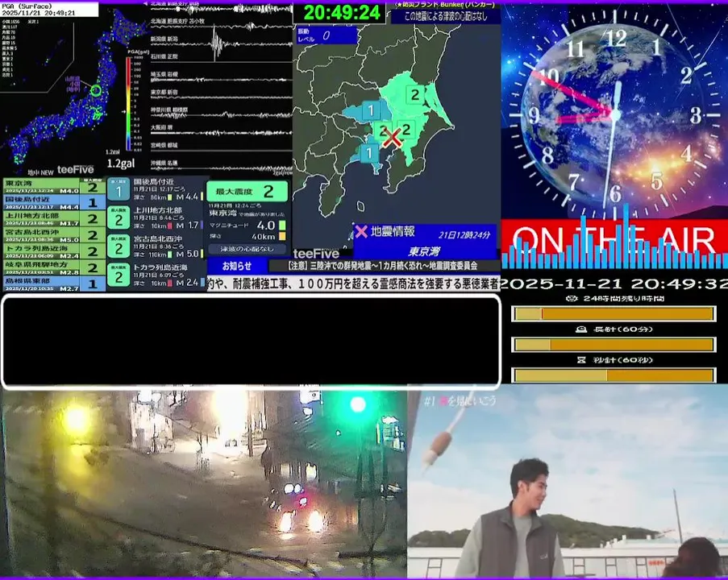
Task: Click the 最大震度 2 green panel
Action: tap(247, 191)
